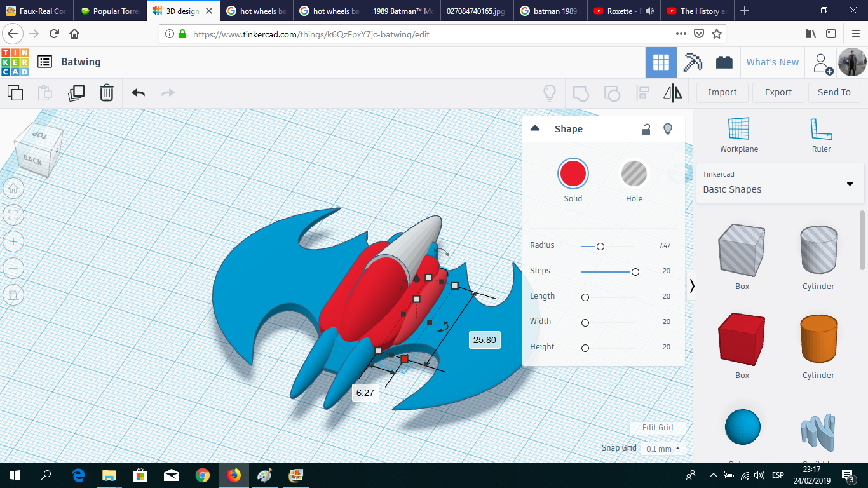Switch to orthographic view icon

(x=13, y=295)
